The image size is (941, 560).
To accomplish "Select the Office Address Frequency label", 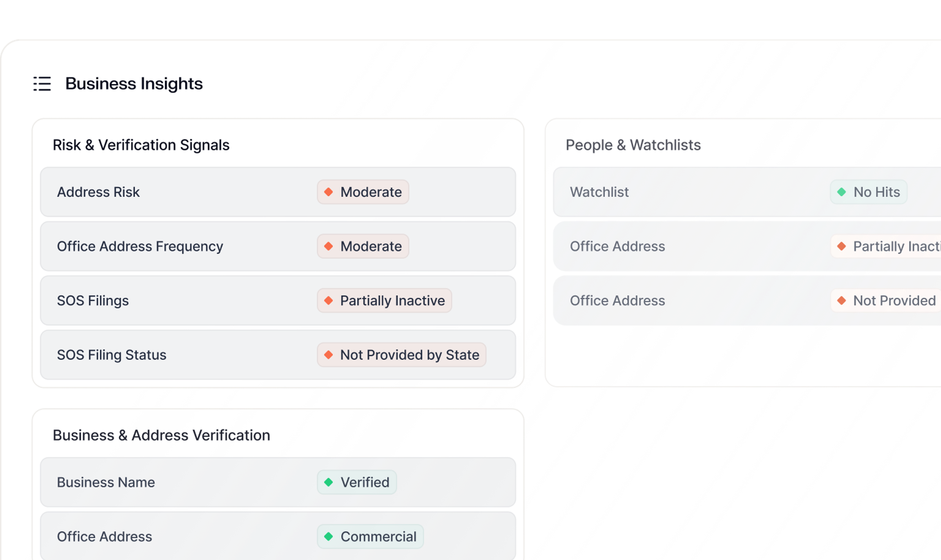I will (x=140, y=246).
